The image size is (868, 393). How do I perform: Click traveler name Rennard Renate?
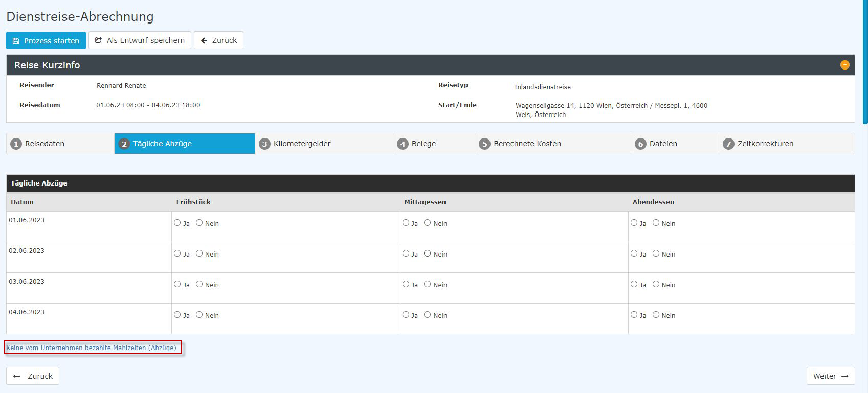tap(121, 85)
